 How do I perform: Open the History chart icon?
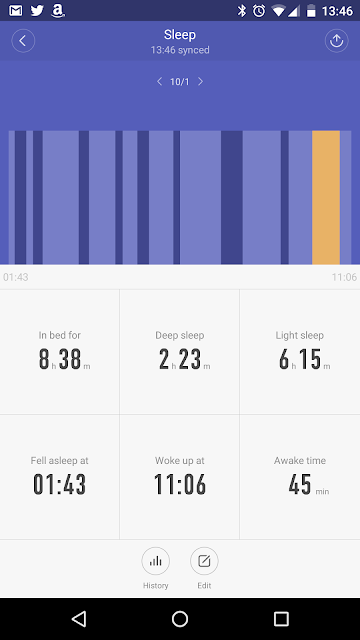[x=156, y=561]
